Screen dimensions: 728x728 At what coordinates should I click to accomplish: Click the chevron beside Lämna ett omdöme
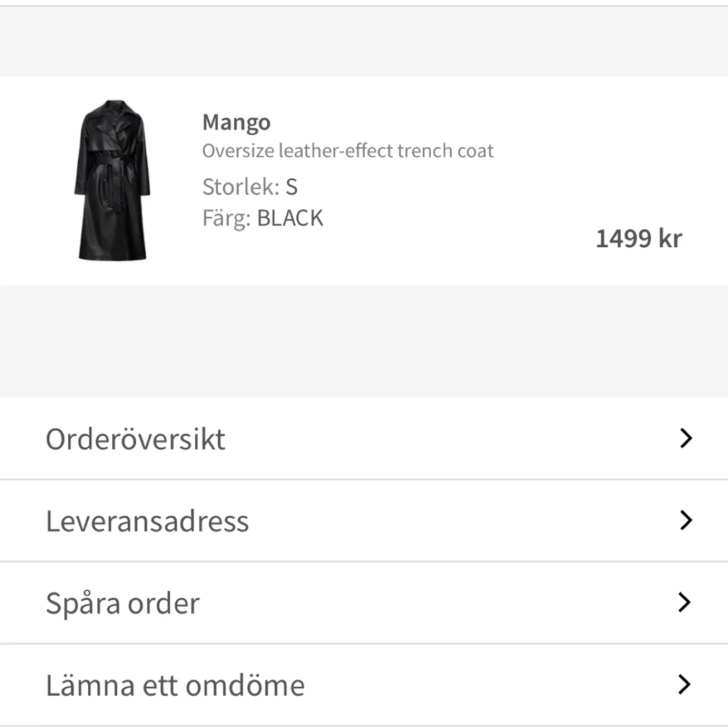pyautogui.click(x=685, y=685)
